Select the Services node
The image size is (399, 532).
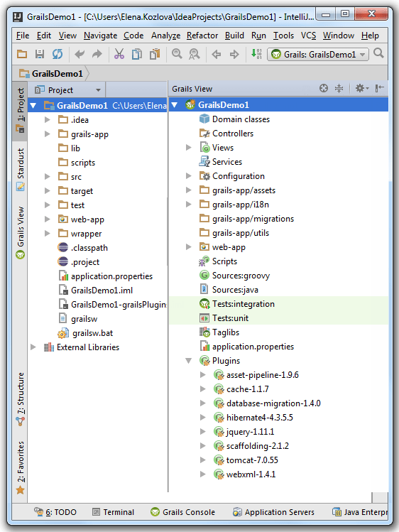coord(221,162)
